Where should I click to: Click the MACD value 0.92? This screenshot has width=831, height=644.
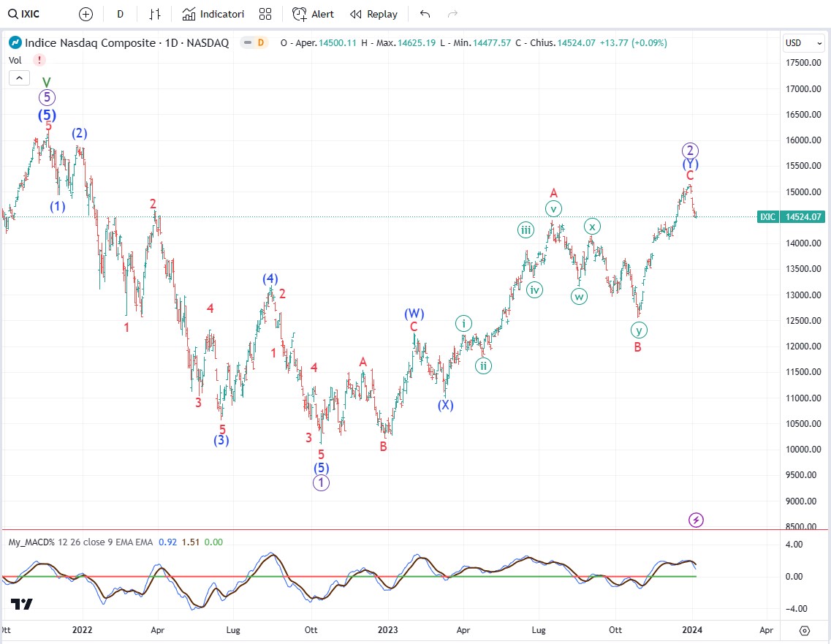[167, 542]
